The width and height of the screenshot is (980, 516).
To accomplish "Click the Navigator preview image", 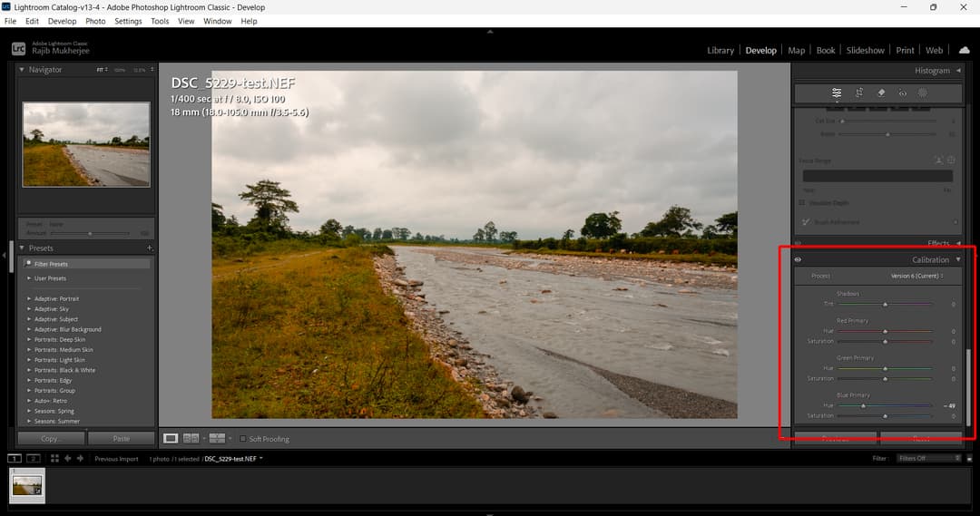I will coord(86,144).
